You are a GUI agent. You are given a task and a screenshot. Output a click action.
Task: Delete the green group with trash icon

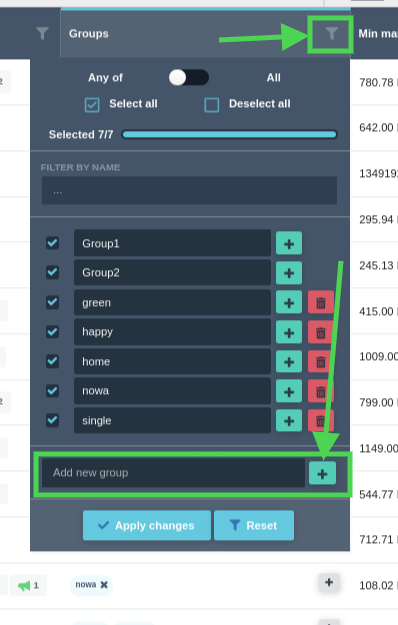pyautogui.click(x=321, y=303)
